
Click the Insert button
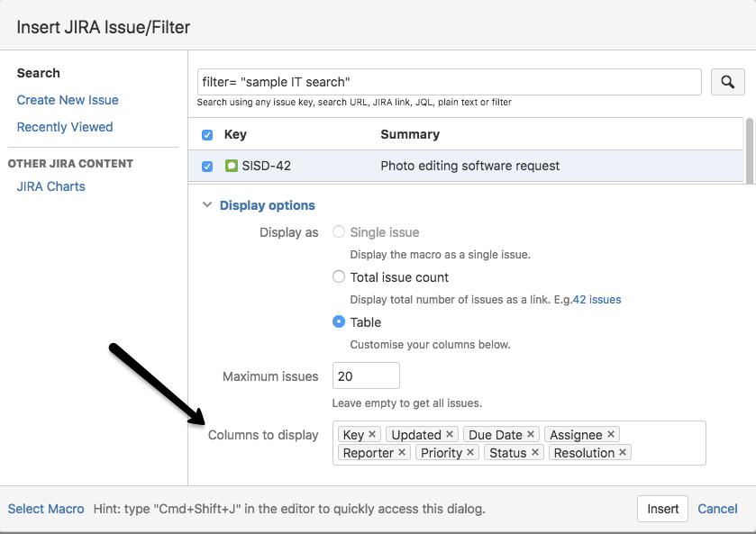662,509
